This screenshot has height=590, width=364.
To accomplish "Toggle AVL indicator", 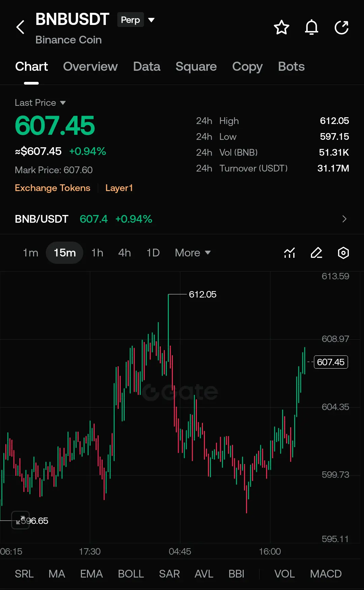I will coord(204,573).
